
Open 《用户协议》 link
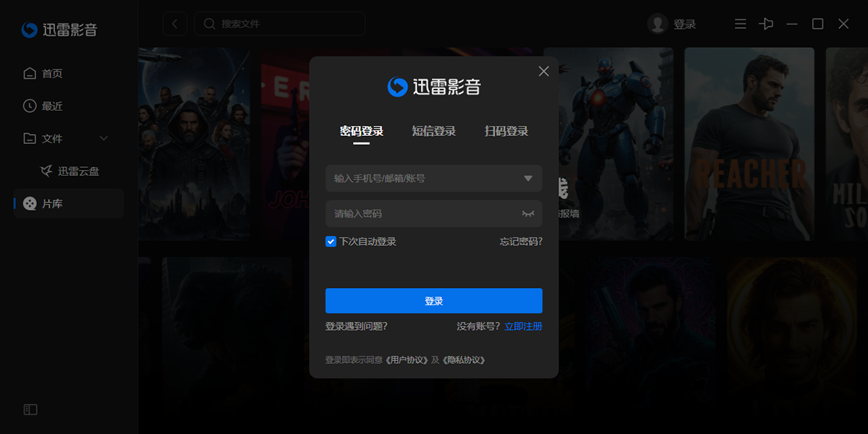click(407, 359)
